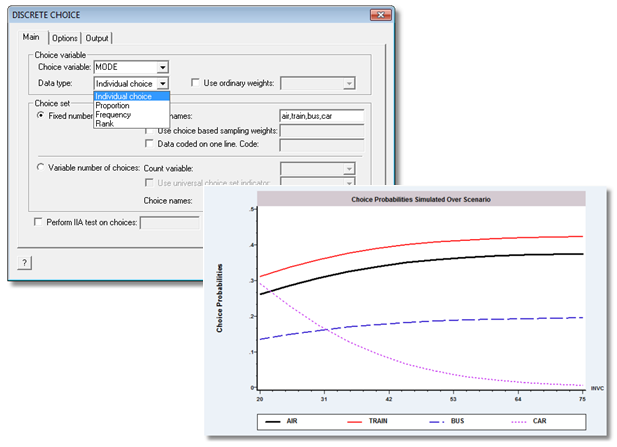The width and height of the screenshot is (617, 447).
Task: Close the Discrete Choice dialog
Action: 377,16
